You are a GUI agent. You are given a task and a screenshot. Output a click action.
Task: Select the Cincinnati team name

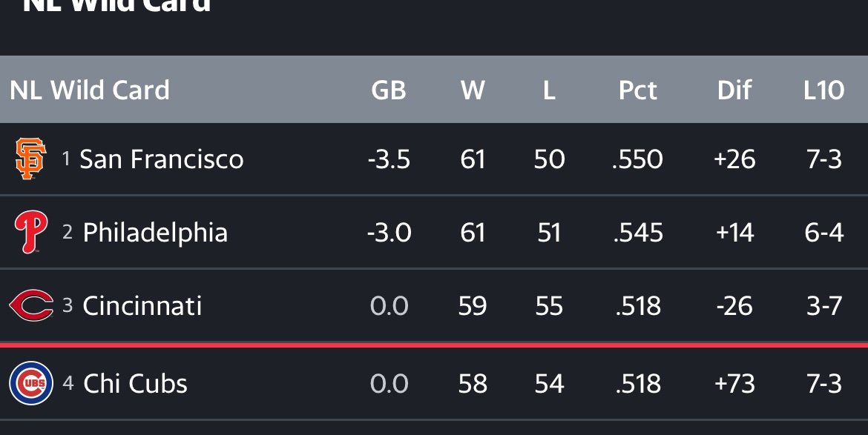[142, 306]
